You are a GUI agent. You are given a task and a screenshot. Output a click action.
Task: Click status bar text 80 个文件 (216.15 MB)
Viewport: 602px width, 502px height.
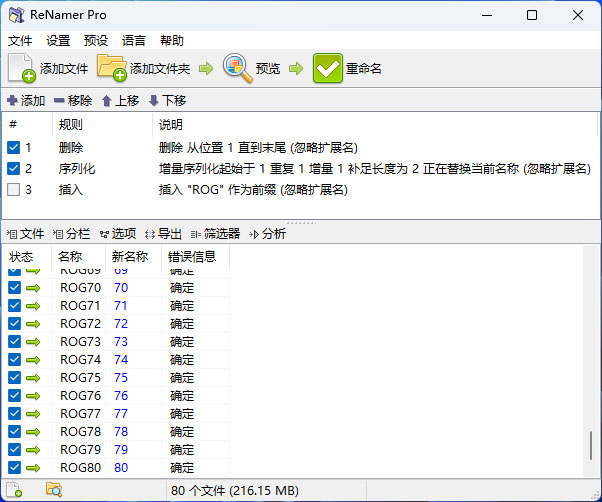[x=235, y=490]
